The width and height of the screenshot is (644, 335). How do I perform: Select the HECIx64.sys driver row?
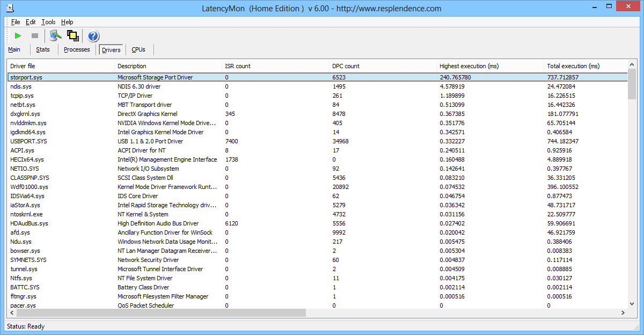[318, 159]
